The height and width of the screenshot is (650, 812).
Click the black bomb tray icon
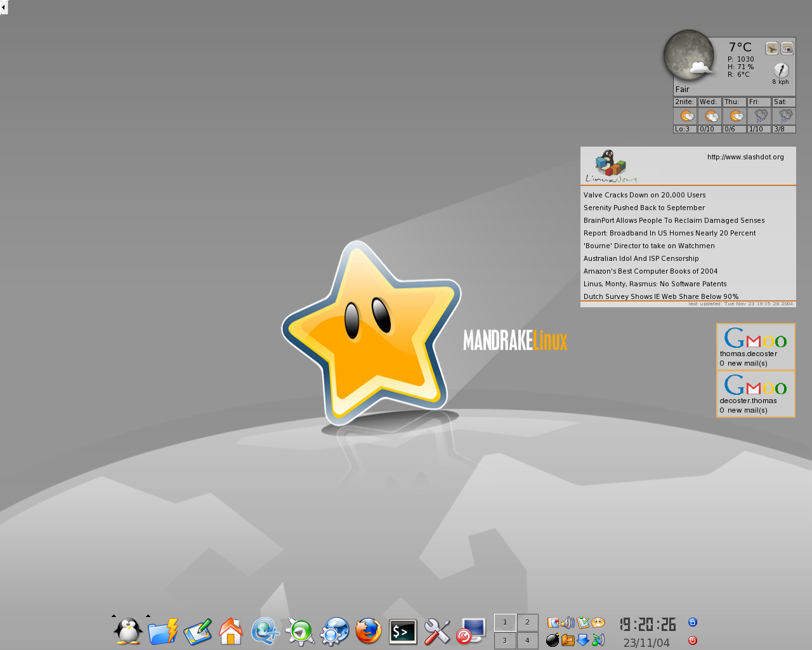[x=553, y=640]
